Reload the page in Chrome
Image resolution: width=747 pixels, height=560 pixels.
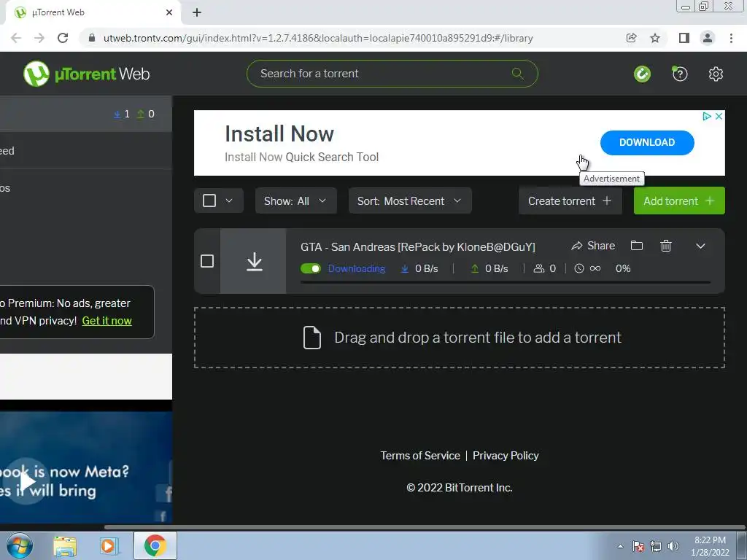pyautogui.click(x=63, y=38)
